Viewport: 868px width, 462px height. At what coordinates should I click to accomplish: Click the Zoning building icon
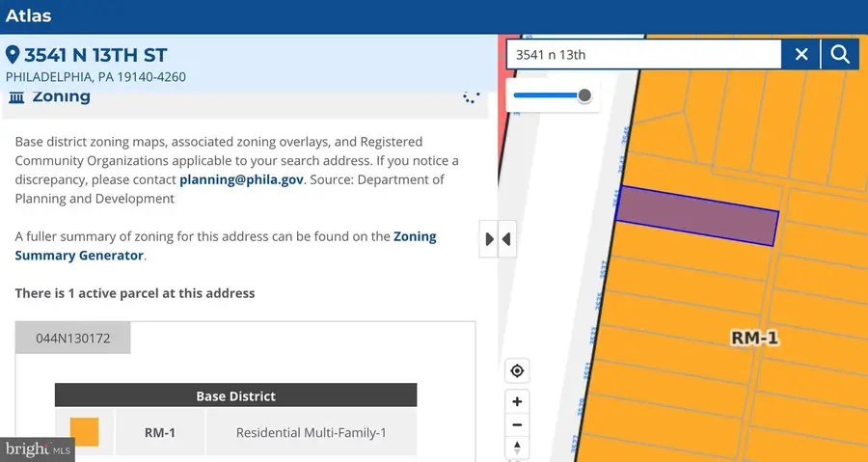tap(16, 97)
